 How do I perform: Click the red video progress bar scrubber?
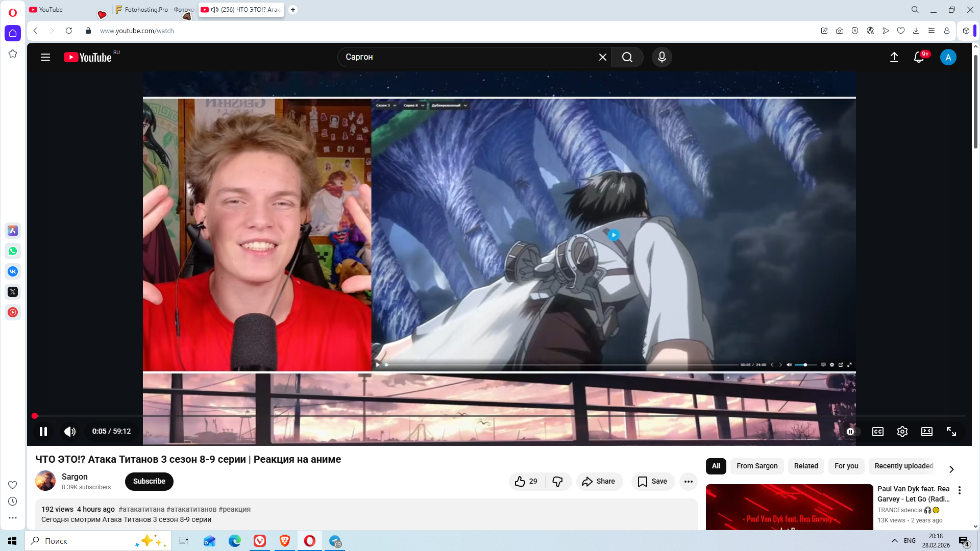[x=35, y=416]
